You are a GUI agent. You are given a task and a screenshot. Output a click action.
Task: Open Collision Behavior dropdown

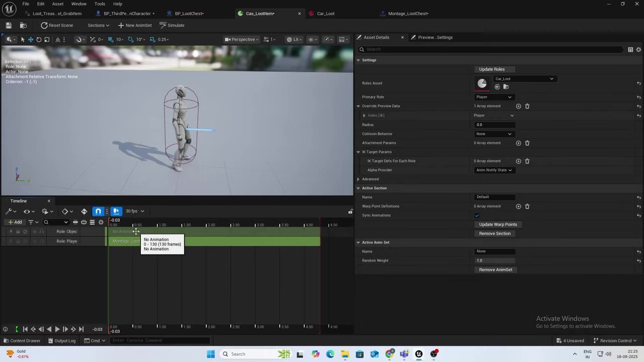pos(494,134)
